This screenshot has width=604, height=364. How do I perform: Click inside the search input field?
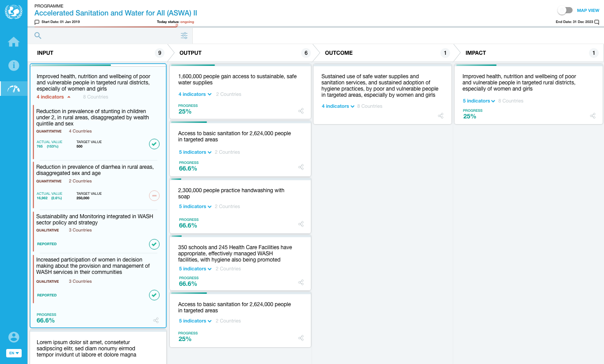(x=111, y=36)
